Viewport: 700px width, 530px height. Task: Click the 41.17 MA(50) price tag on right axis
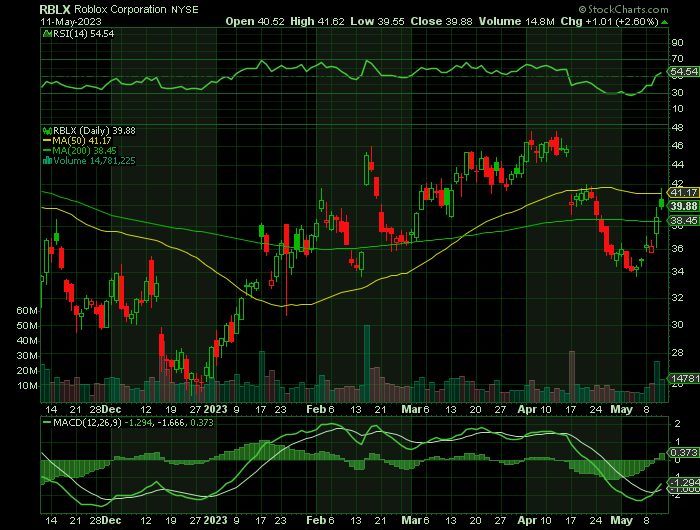684,192
